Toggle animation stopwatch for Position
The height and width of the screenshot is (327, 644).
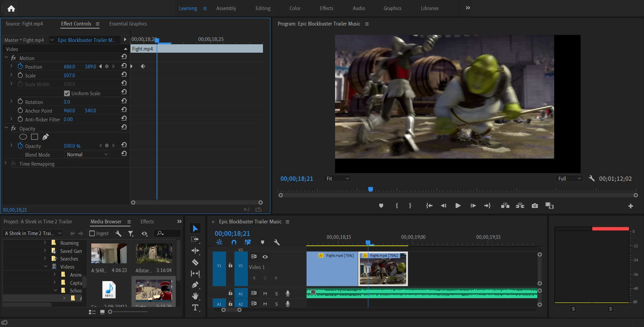[x=20, y=66]
